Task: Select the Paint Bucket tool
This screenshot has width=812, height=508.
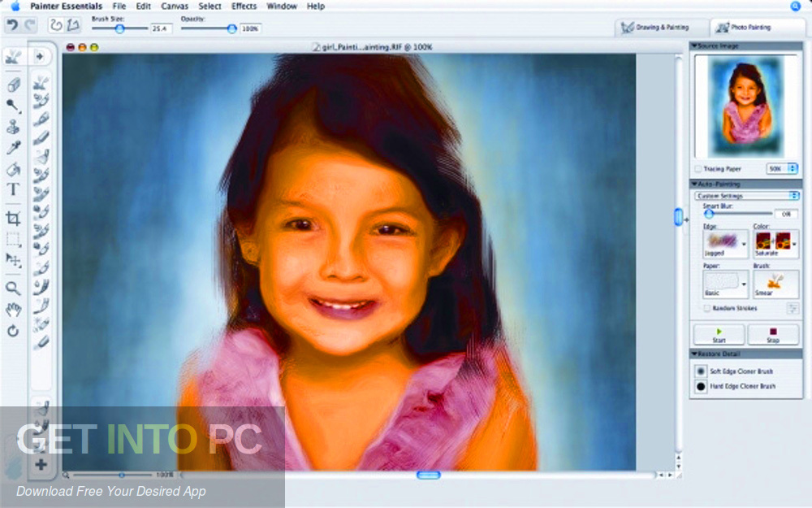Action: 14,169
